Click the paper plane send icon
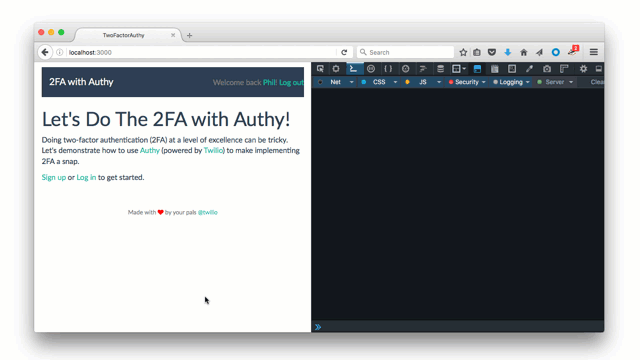Screen dimensions: 640x360 tap(540, 52)
